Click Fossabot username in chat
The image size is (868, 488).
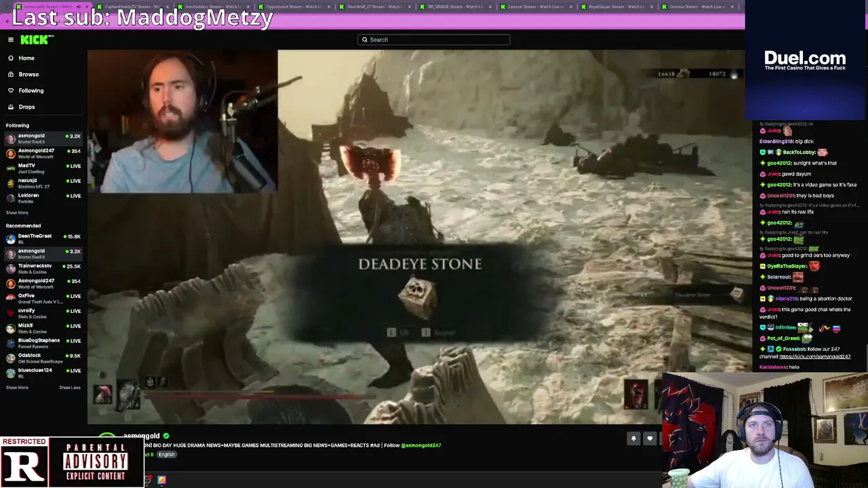click(x=793, y=349)
